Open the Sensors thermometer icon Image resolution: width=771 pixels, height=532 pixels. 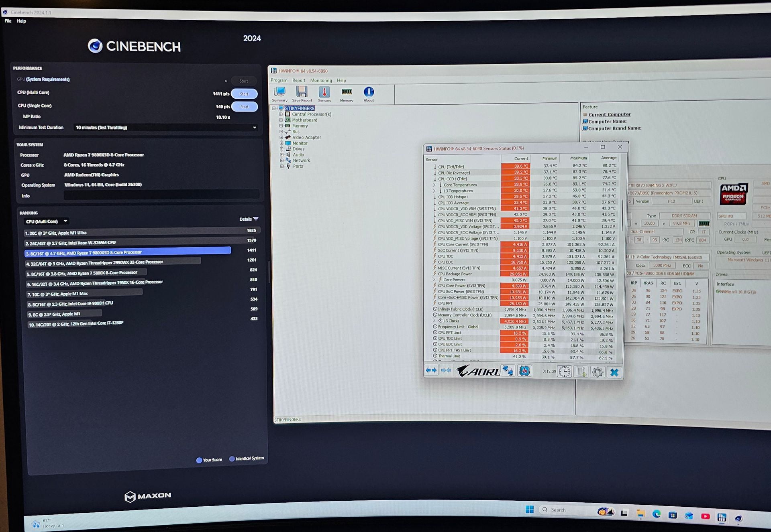tap(324, 94)
